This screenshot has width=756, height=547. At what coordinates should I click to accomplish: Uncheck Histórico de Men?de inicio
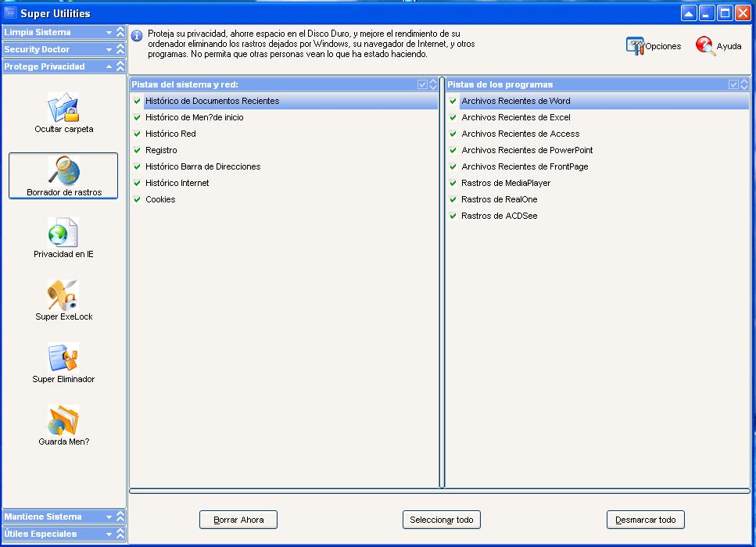(x=137, y=117)
